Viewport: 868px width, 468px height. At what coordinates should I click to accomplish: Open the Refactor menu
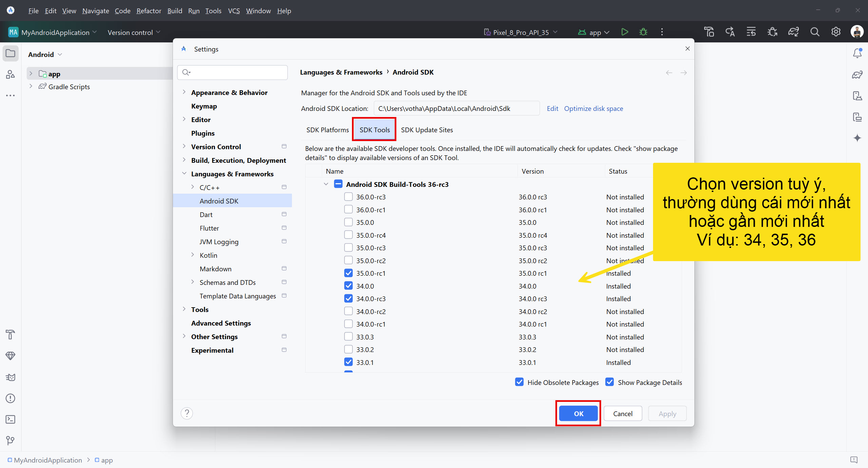click(x=149, y=11)
